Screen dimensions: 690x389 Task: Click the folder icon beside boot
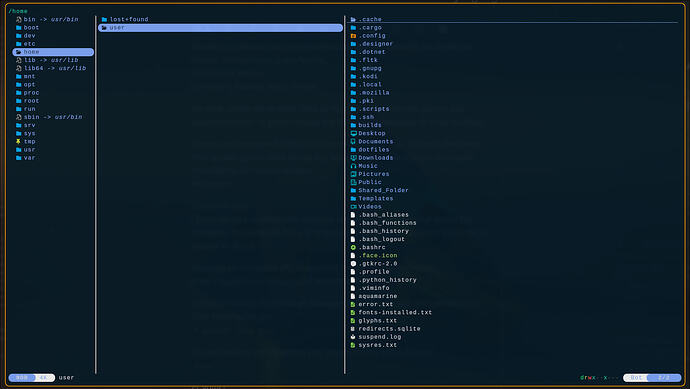pyautogui.click(x=18, y=28)
